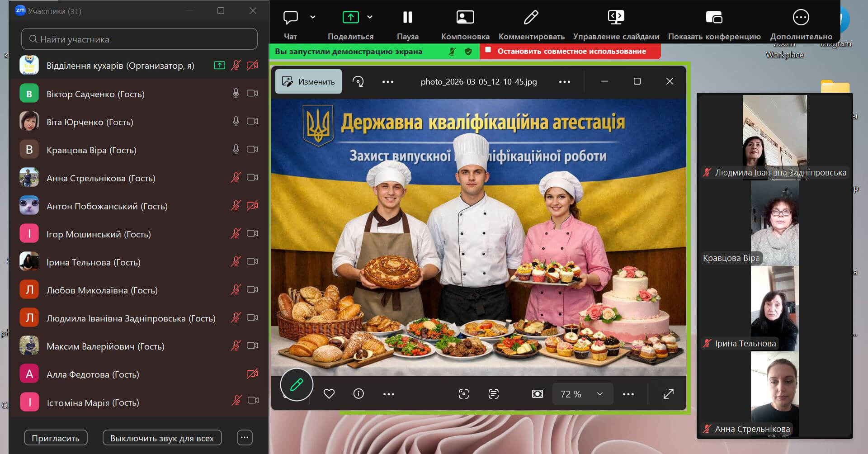
Task: Click the Slide control (Управление слайдами) icon
Action: click(x=616, y=18)
